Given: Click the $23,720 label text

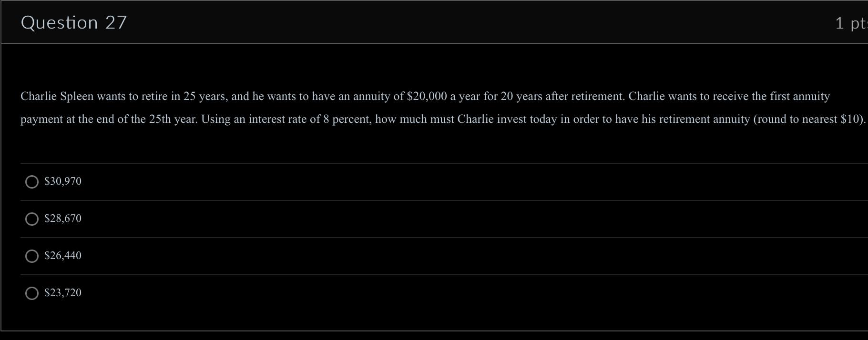Looking at the screenshot, I should (x=62, y=293).
